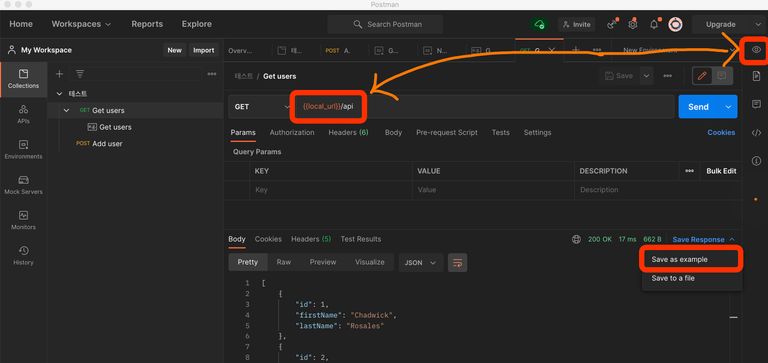This screenshot has width=768, height=363.
Task: Click the environment quick look eye icon
Action: click(756, 50)
